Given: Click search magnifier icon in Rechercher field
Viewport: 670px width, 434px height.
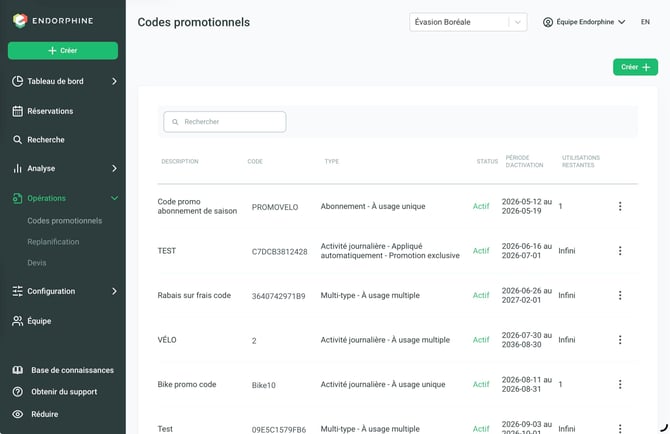Looking at the screenshot, I should coord(175,122).
